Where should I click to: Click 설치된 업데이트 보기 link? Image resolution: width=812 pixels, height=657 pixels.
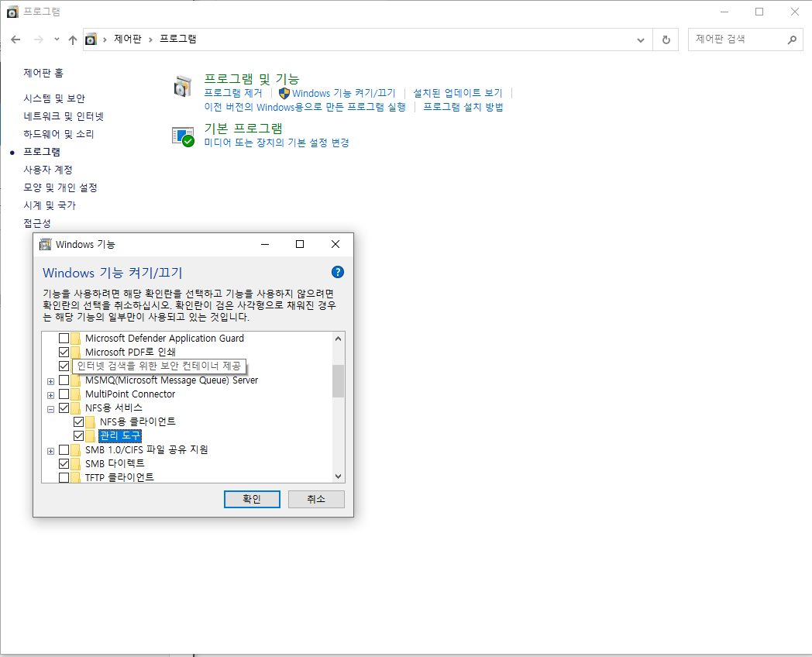tap(458, 93)
